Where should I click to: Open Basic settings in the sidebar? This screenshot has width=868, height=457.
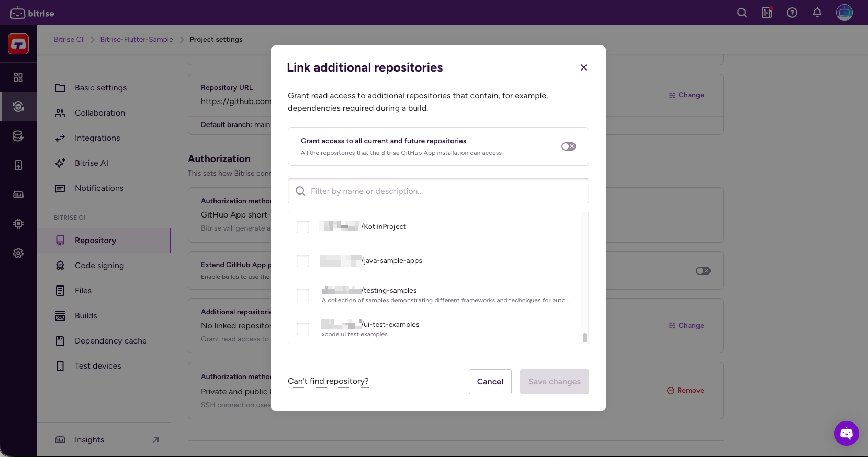pos(104,88)
